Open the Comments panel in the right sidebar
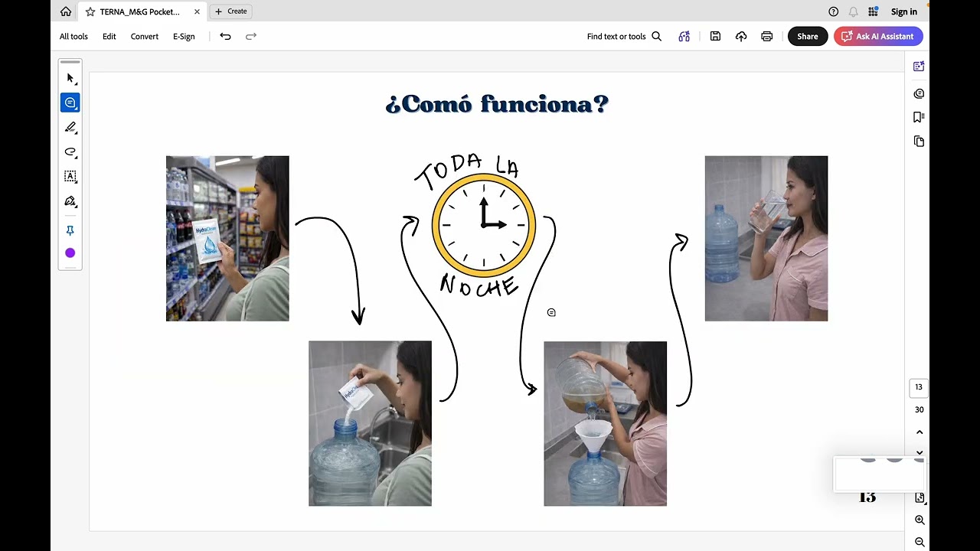Screen dimensions: 980x551 919,93
